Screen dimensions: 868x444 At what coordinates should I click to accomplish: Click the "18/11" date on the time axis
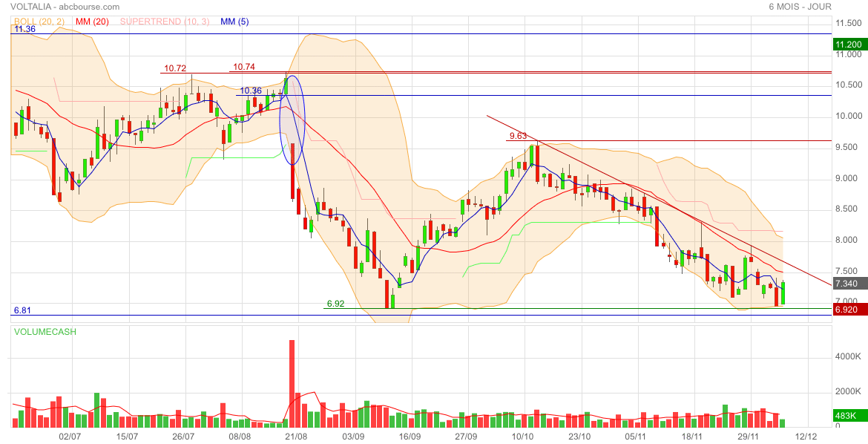coord(692,437)
